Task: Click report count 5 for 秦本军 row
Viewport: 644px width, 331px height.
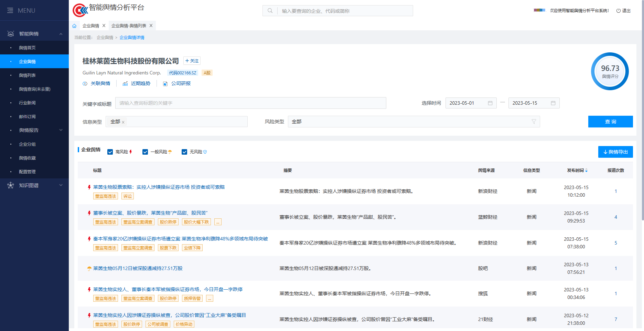Action: (x=616, y=243)
